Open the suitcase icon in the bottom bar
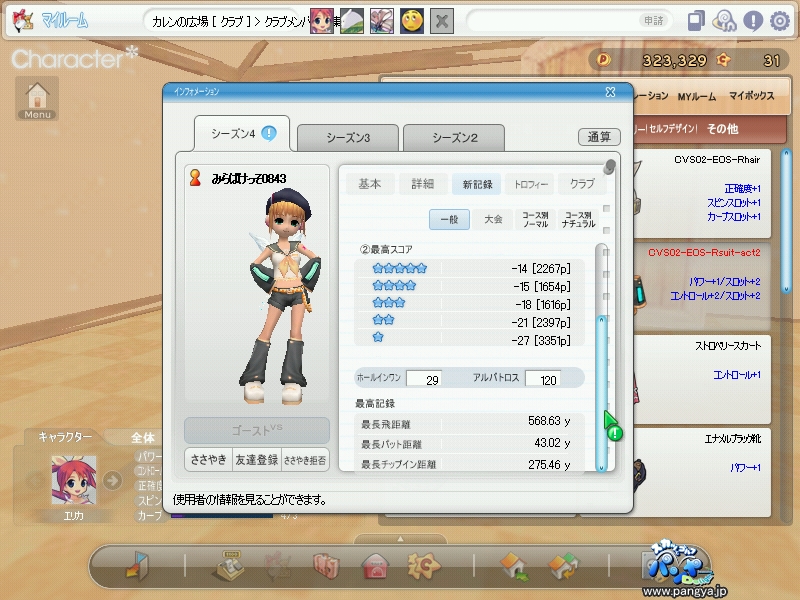 pos(326,566)
